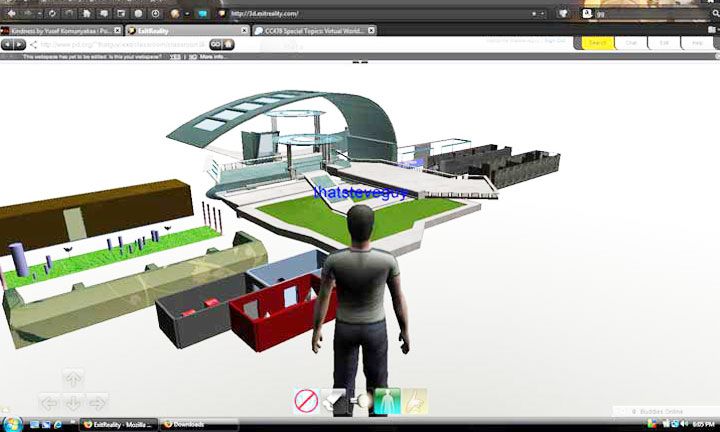
Task: Open the browser home page button
Action: (x=89, y=14)
